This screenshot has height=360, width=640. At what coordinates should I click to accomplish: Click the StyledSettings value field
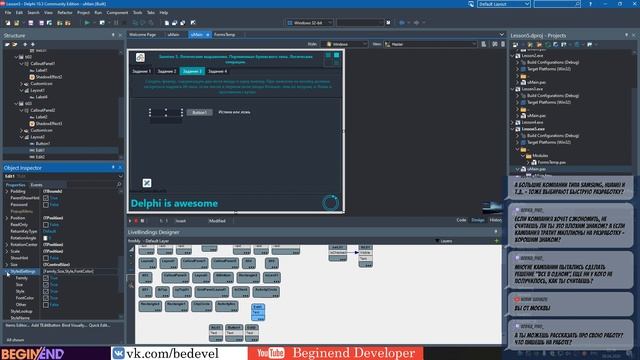pyautogui.click(x=80, y=271)
